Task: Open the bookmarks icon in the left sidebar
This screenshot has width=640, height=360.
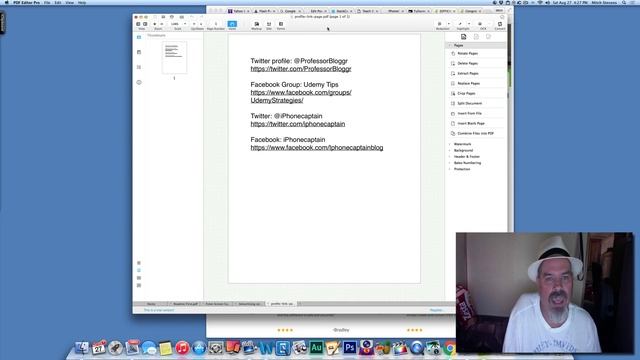Action: (x=139, y=52)
